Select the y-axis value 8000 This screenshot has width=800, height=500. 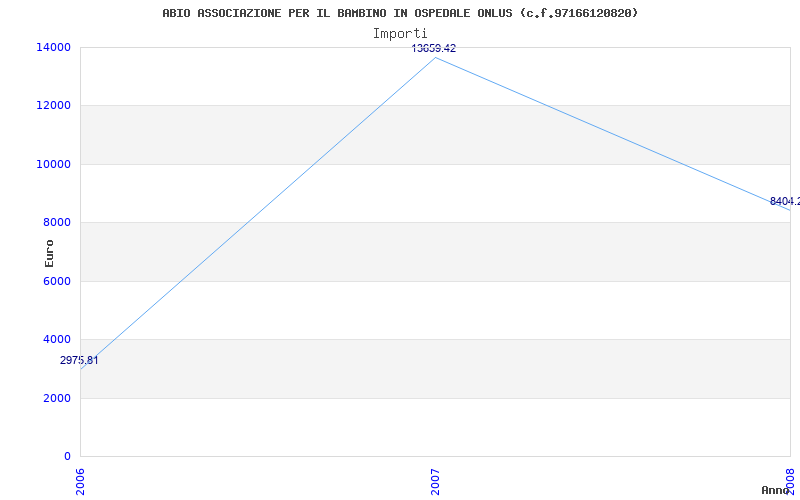tap(57, 222)
